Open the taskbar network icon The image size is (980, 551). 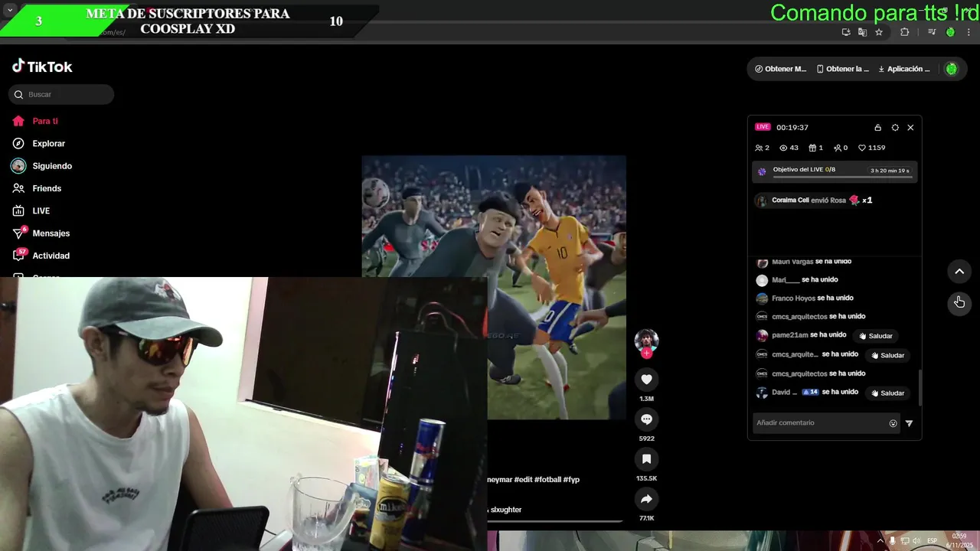point(904,541)
